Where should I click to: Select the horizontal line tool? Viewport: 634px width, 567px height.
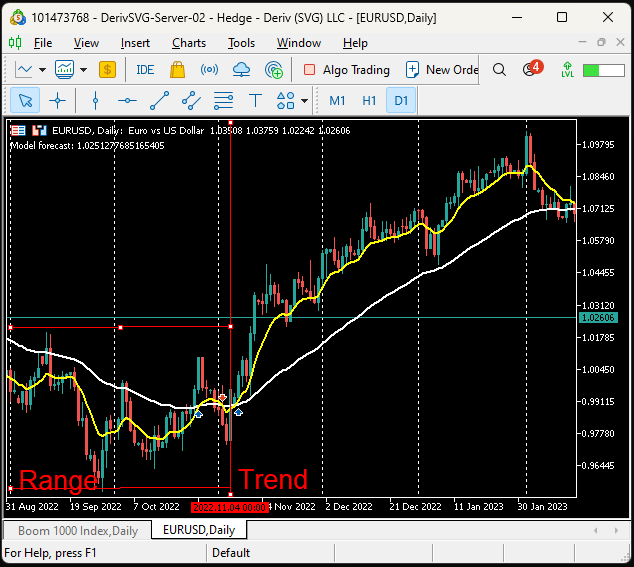point(127,100)
